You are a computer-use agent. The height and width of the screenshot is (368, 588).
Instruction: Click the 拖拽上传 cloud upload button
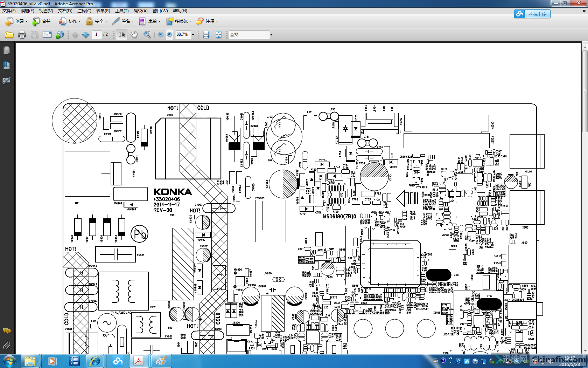click(x=532, y=14)
